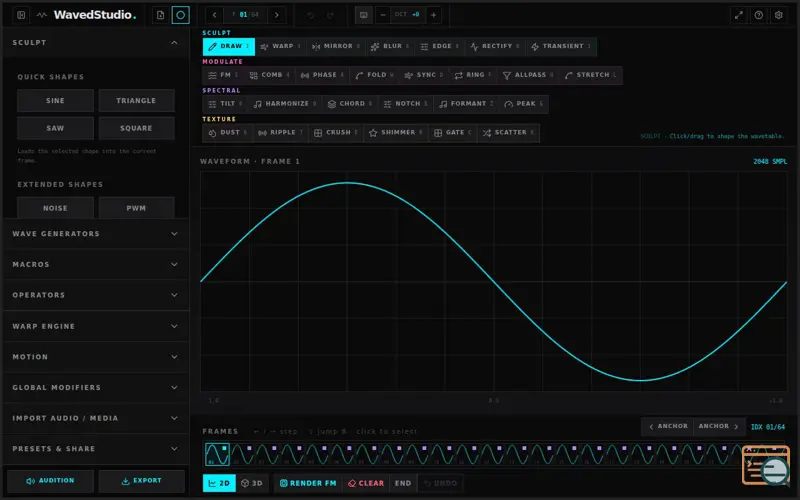Select the Gate texture tool
Viewport: 800px width, 500px height.
[x=453, y=133]
